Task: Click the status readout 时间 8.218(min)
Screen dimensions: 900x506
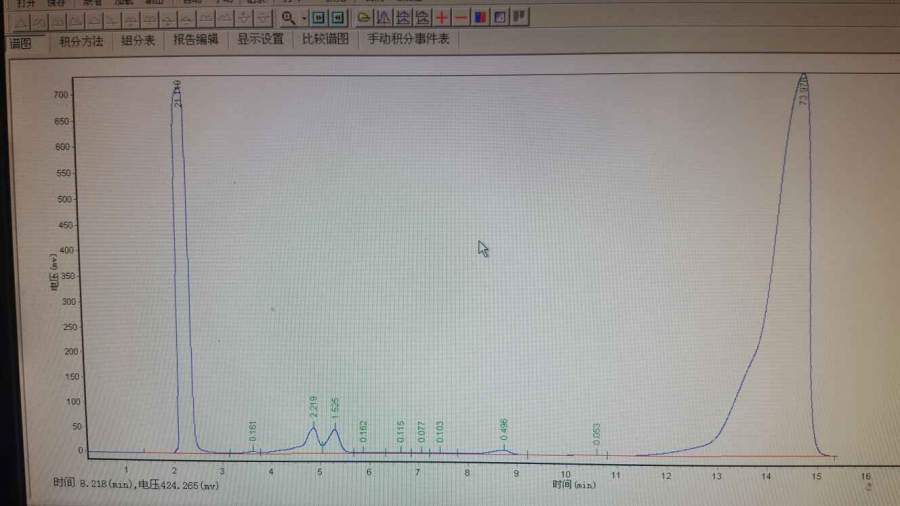Action: [x=93, y=483]
